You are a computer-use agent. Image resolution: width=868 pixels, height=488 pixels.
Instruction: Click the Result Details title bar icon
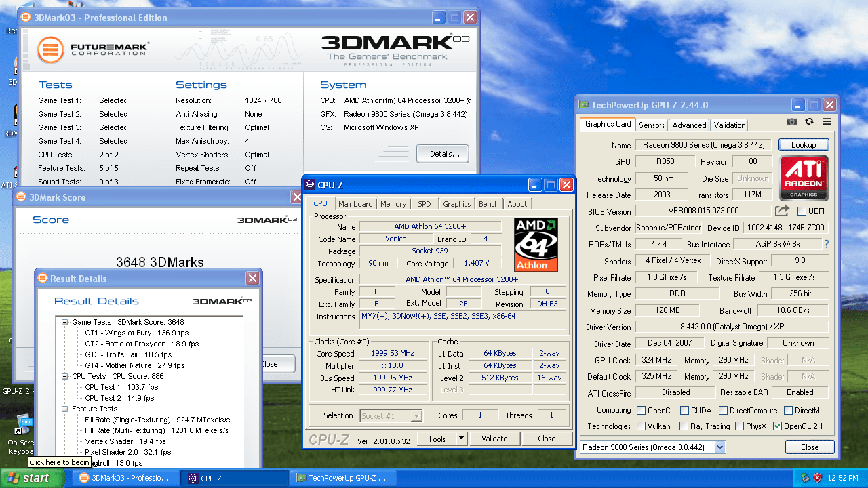43,279
